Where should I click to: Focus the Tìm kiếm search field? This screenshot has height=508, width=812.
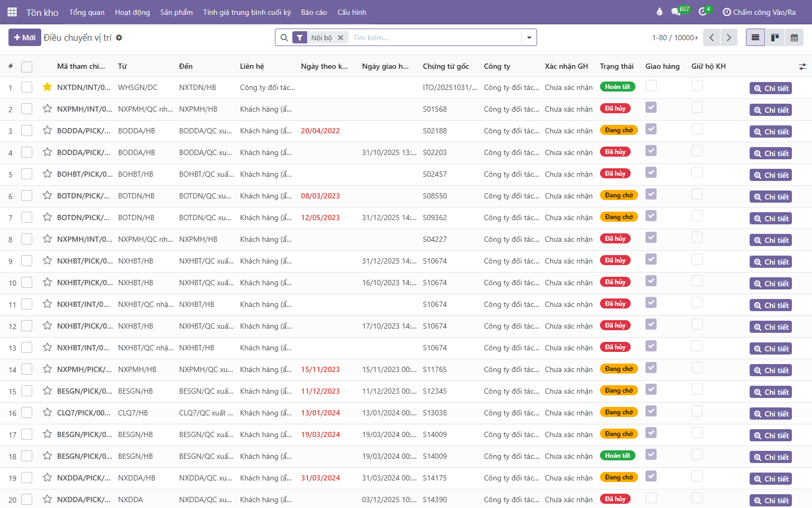[x=435, y=38]
